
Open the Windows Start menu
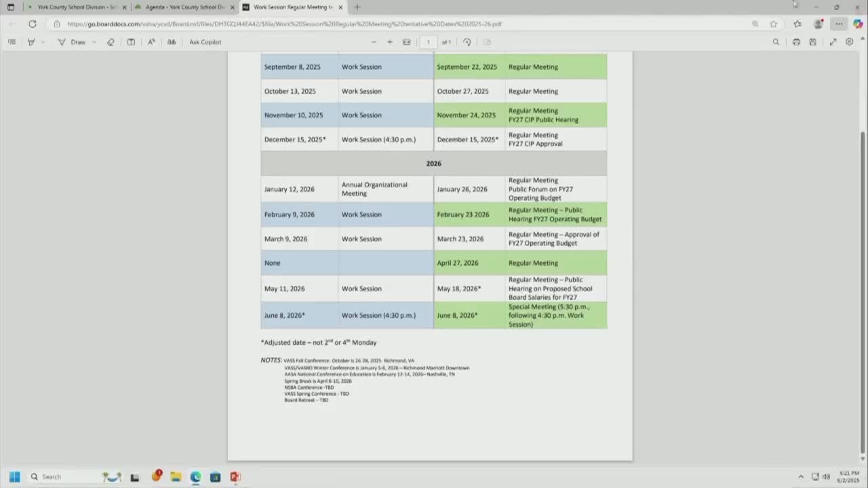(x=14, y=476)
